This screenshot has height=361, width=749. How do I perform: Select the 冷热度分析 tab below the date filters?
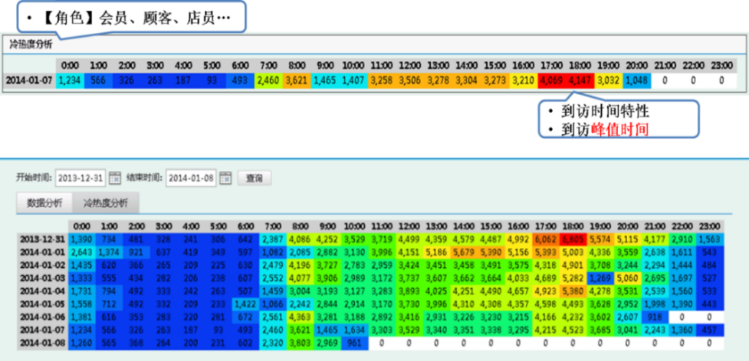point(106,203)
